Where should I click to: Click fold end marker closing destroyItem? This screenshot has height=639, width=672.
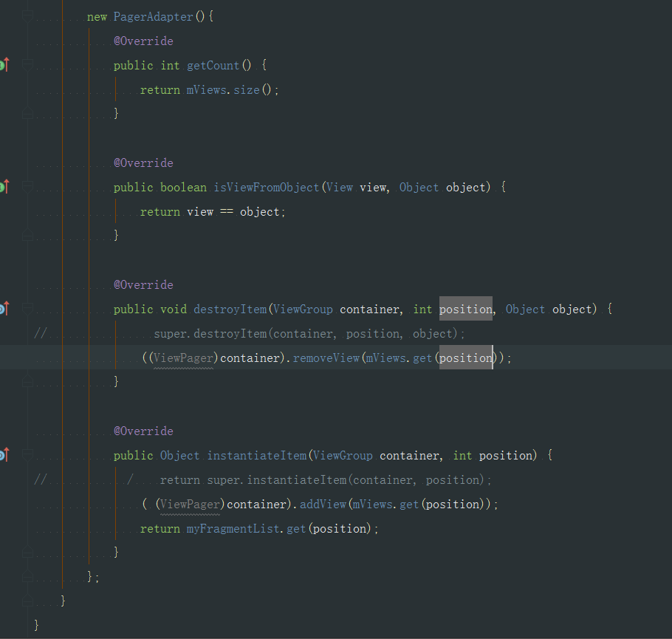pos(27,381)
